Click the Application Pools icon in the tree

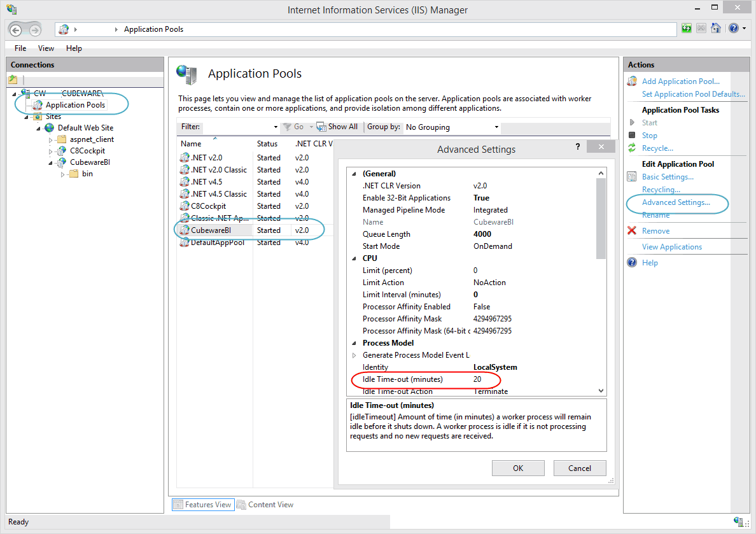tap(38, 104)
